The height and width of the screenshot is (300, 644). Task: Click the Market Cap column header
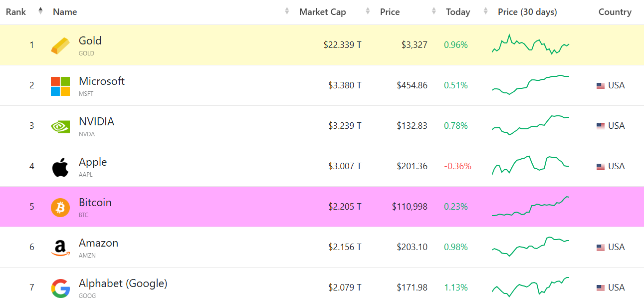coord(322,12)
